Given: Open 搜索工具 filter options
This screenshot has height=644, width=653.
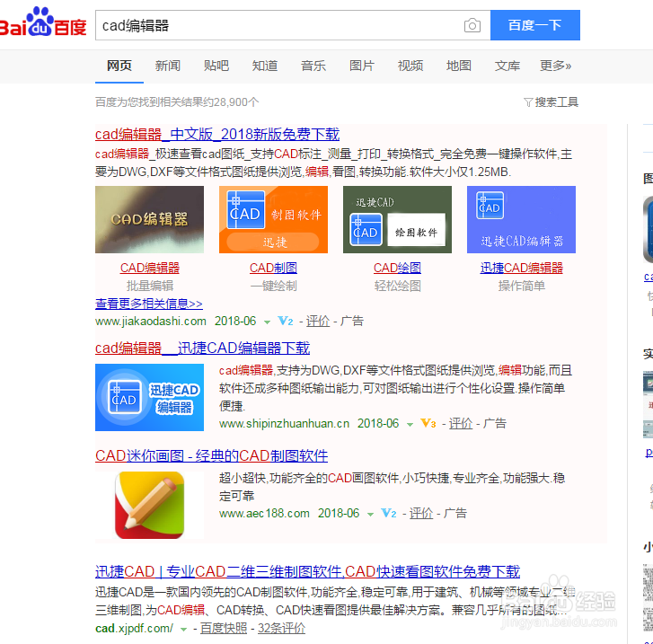Looking at the screenshot, I should 556,102.
